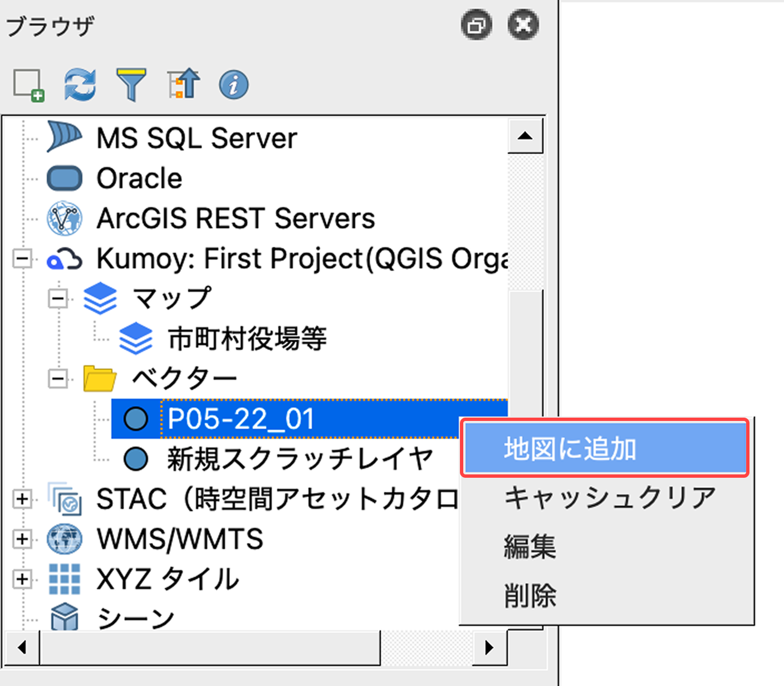
Task: Expand the XYZ タイル node
Action: 22,579
